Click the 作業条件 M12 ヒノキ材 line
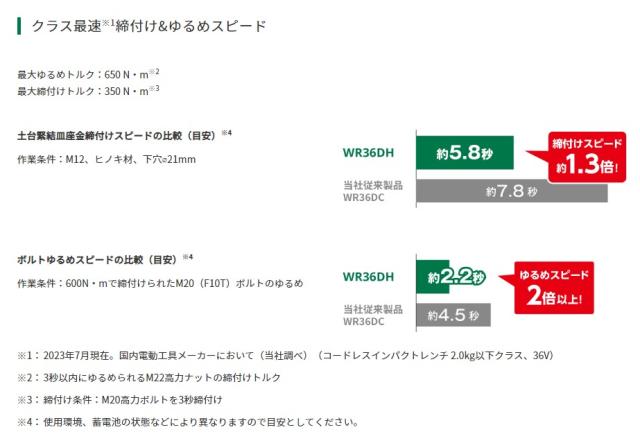Screen dimensions: 640x443 pos(106,159)
